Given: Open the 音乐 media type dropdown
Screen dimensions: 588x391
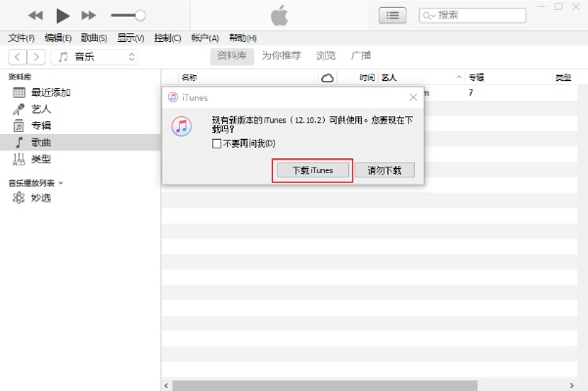Looking at the screenshot, I should 95,57.
